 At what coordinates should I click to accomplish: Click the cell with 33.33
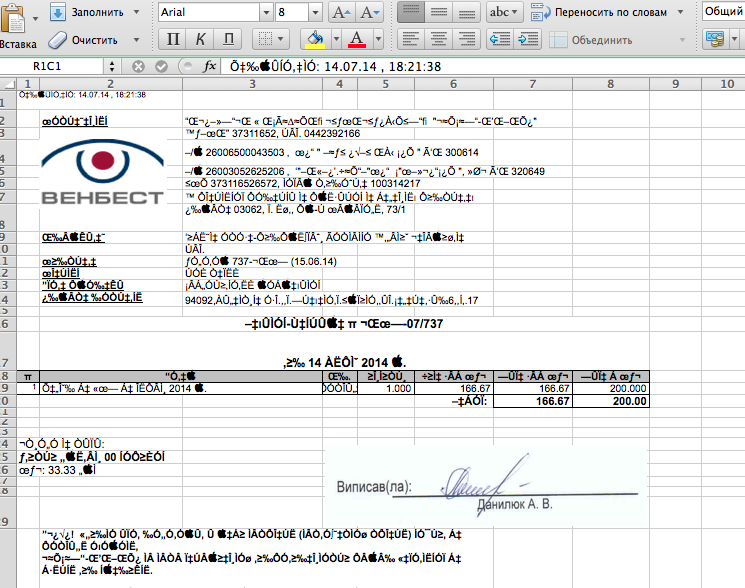tap(57, 470)
